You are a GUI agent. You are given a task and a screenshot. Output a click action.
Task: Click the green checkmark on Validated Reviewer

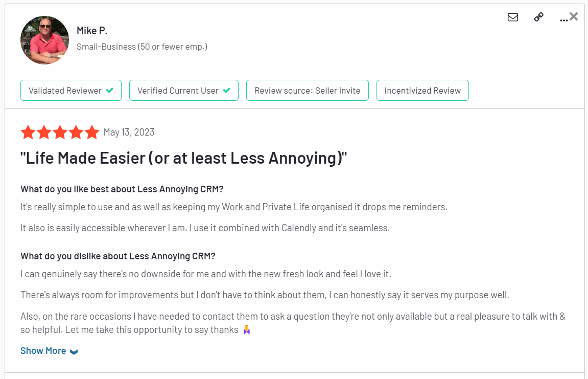click(x=109, y=90)
